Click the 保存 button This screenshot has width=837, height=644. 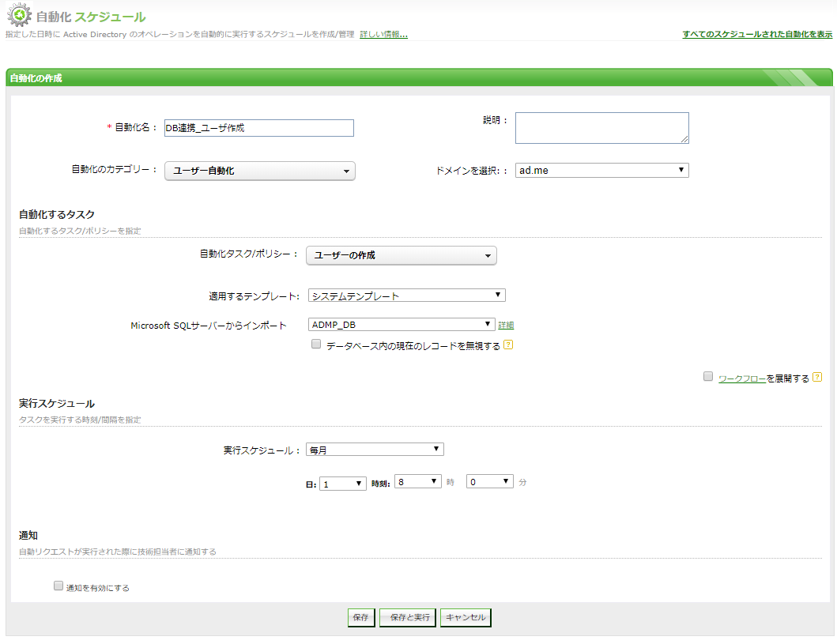361,617
